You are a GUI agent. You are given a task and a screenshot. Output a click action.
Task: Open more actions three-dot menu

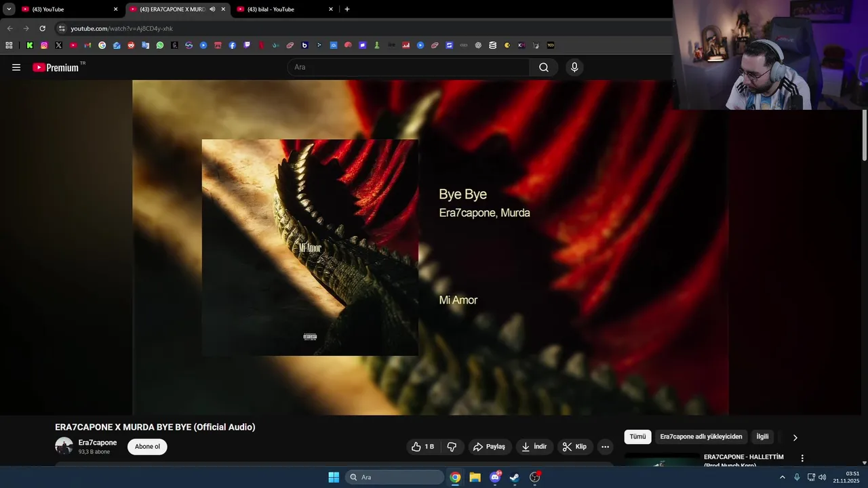coord(605,447)
